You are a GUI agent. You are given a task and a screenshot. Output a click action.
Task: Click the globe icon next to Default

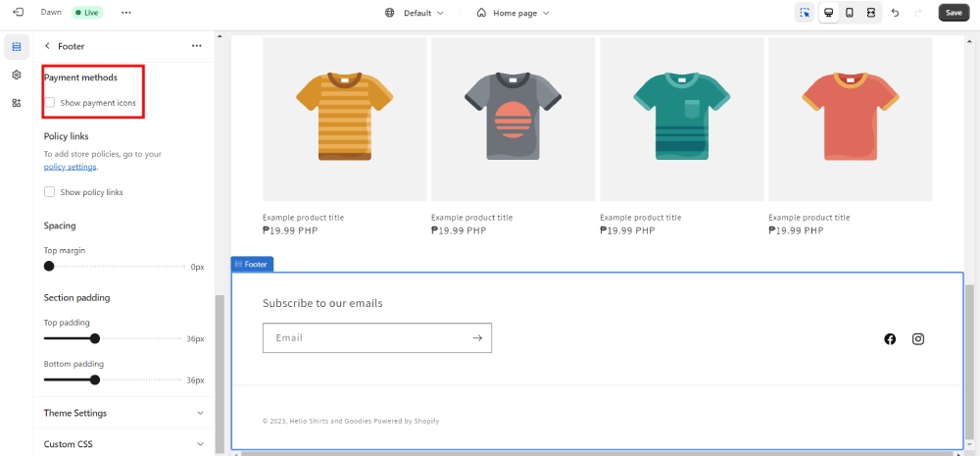tap(389, 13)
